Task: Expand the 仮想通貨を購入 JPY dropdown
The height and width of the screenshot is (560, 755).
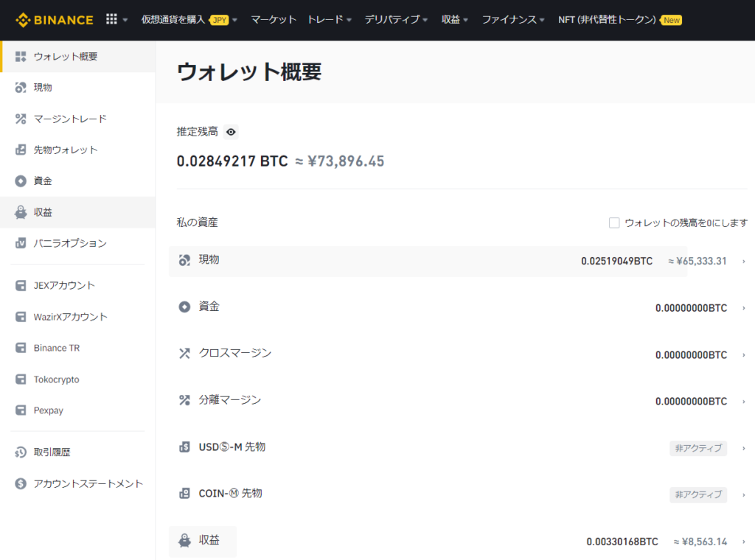Action: 189,20
